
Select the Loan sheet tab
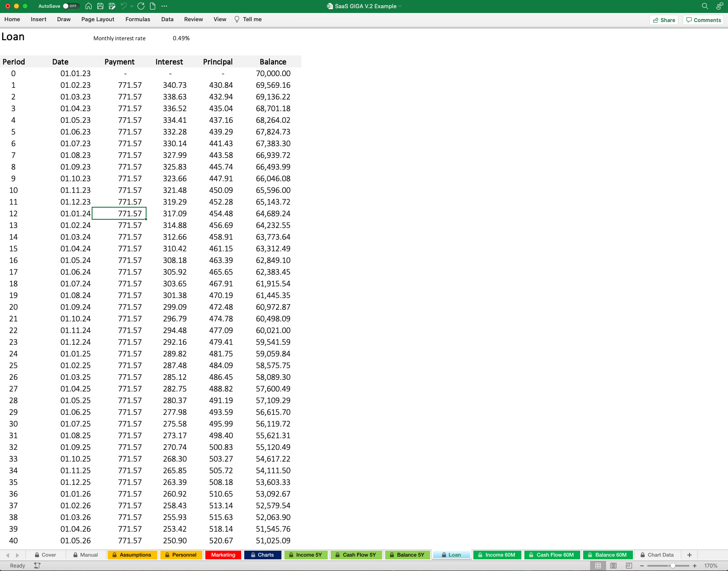(451, 555)
